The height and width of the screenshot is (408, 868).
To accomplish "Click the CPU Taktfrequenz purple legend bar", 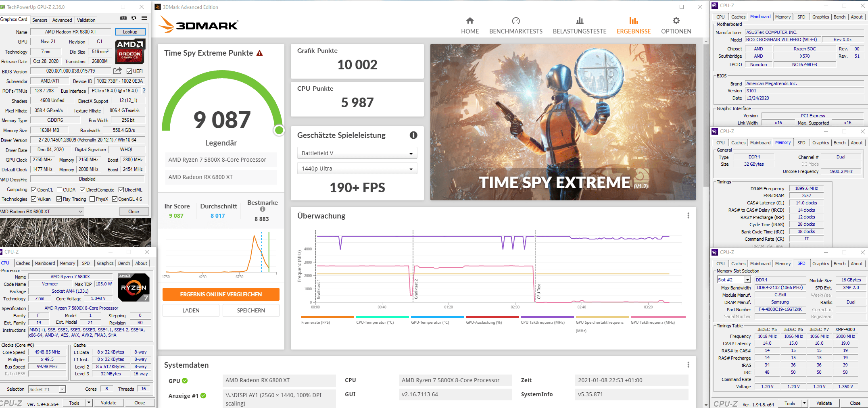I will [x=547, y=317].
